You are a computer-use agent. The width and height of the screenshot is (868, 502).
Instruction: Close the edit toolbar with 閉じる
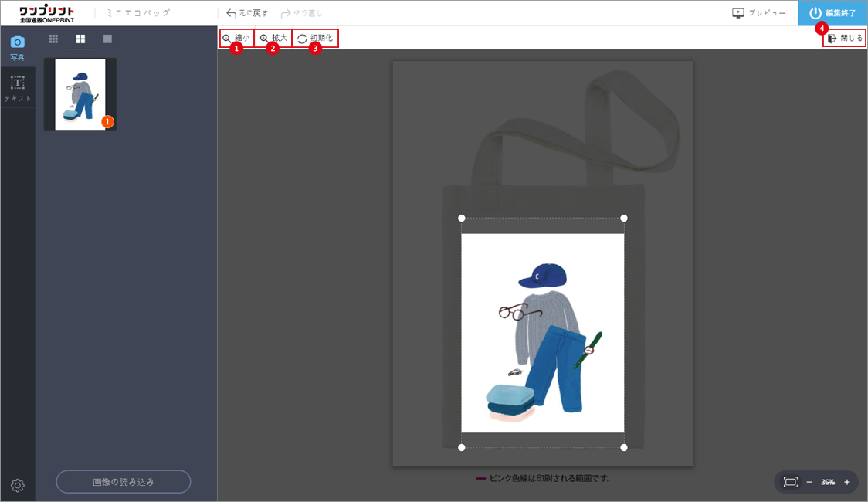[x=845, y=38]
